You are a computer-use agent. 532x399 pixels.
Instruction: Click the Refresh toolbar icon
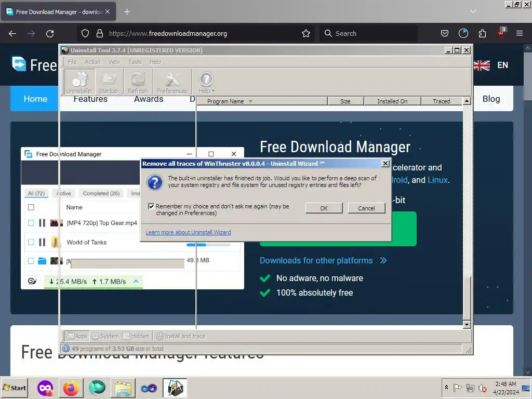tap(138, 82)
